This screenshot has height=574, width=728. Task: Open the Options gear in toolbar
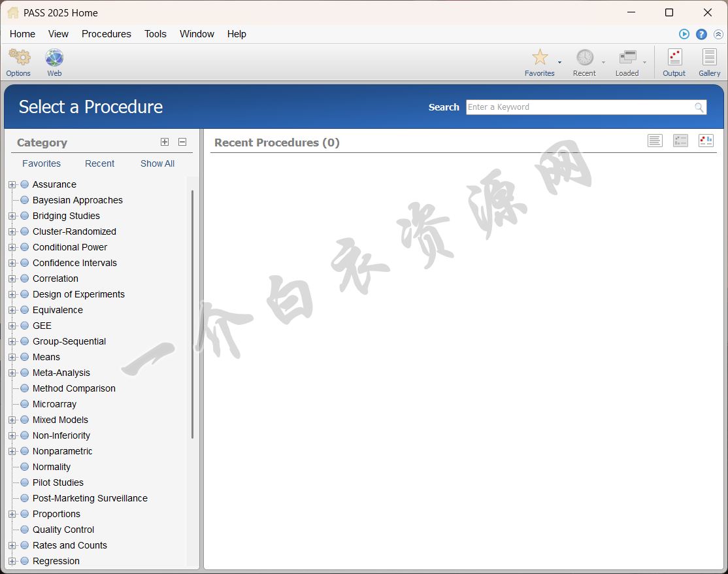(x=19, y=58)
